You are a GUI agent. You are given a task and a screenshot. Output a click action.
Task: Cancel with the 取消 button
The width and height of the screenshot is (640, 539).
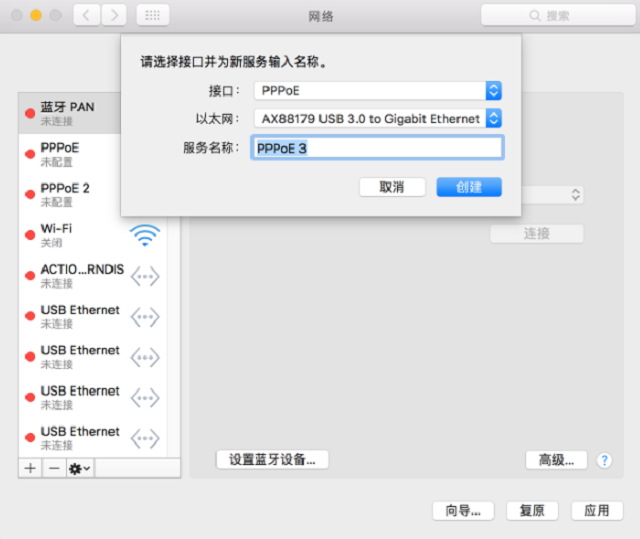tap(392, 187)
